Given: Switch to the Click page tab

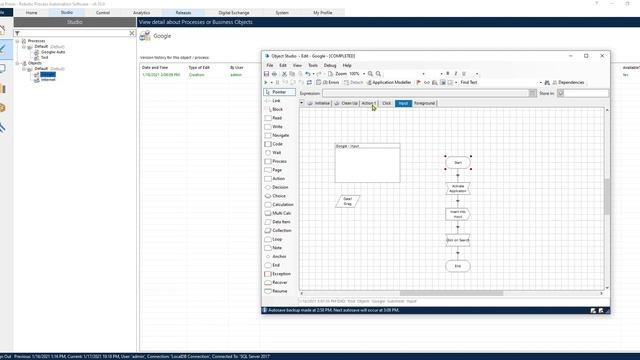Looking at the screenshot, I should (x=387, y=103).
